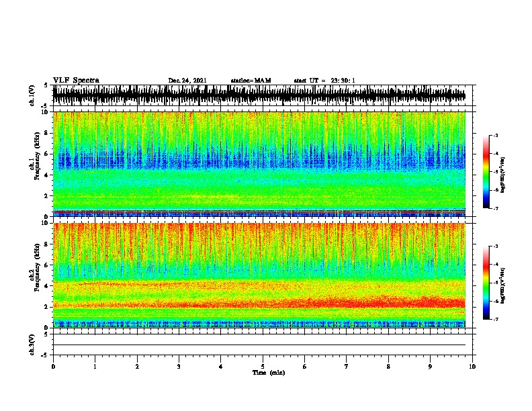The image size is (532, 411).
Task: Click the ch.2 spectrogram color scale bar
Action: click(486, 283)
